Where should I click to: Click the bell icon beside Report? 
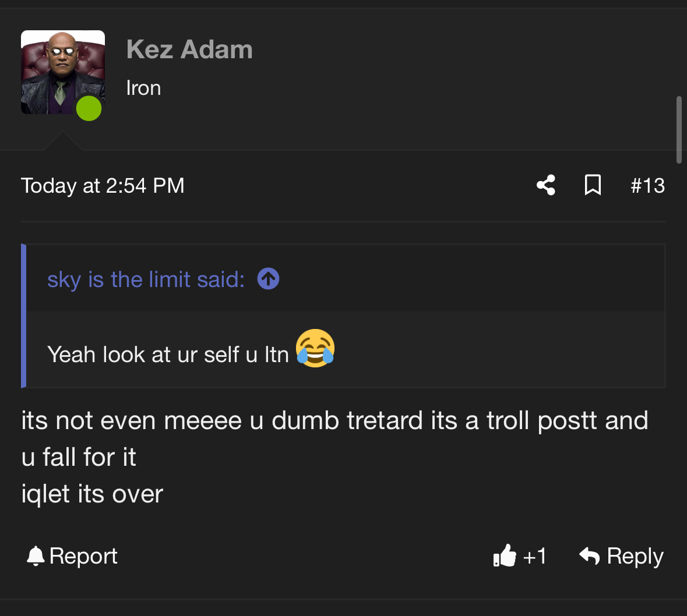coord(36,556)
